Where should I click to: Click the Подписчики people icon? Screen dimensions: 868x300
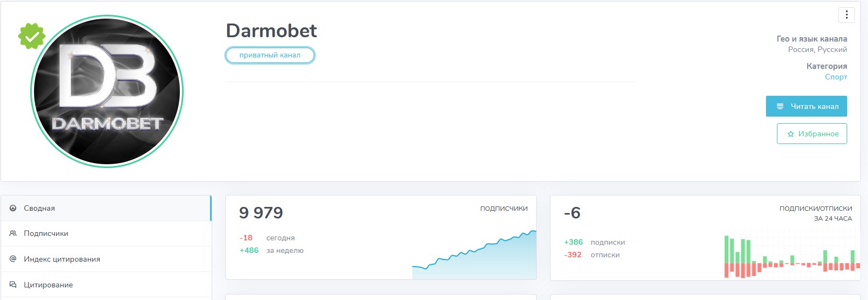13,233
